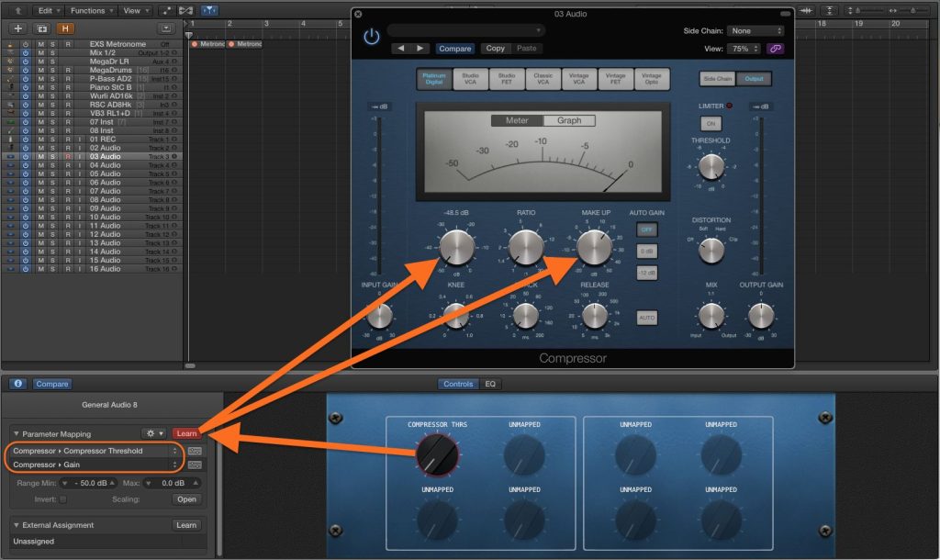Screen dimensions: 940x560
Task: Click the duplicate track button
Action: [x=42, y=28]
